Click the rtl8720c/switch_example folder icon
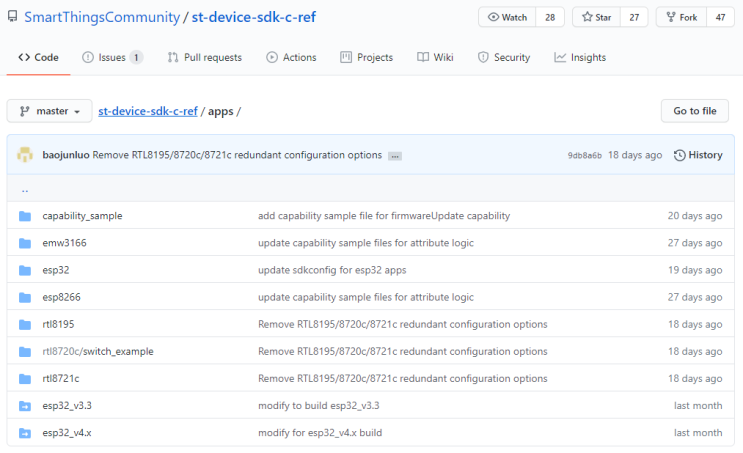The width and height of the screenshot is (743, 453). (x=25, y=352)
